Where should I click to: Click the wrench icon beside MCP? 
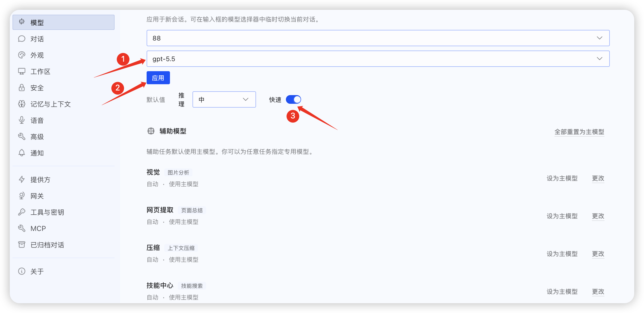coord(22,228)
